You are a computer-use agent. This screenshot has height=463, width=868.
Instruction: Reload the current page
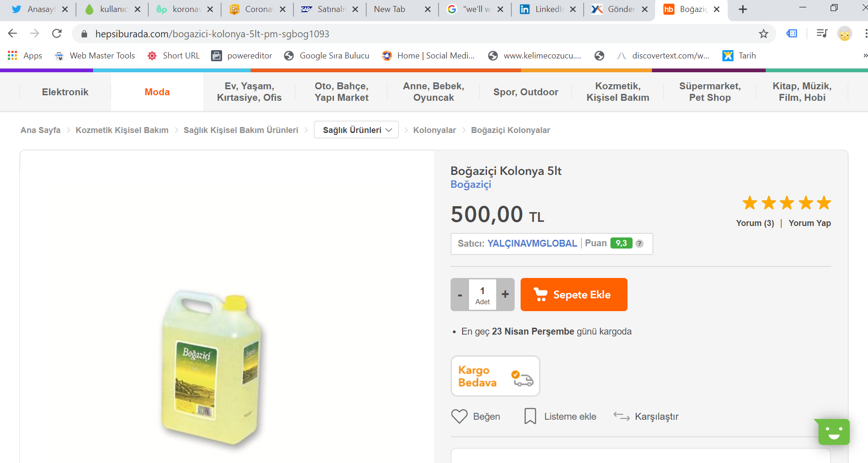pos(57,34)
